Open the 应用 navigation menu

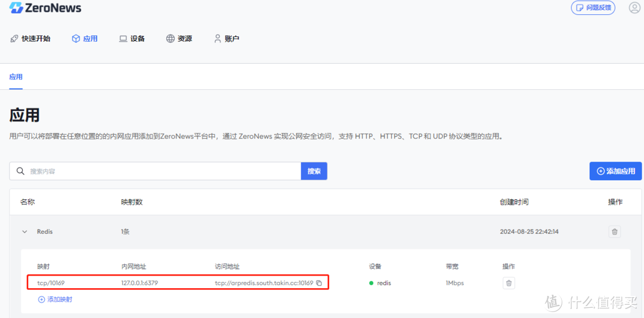tap(85, 39)
